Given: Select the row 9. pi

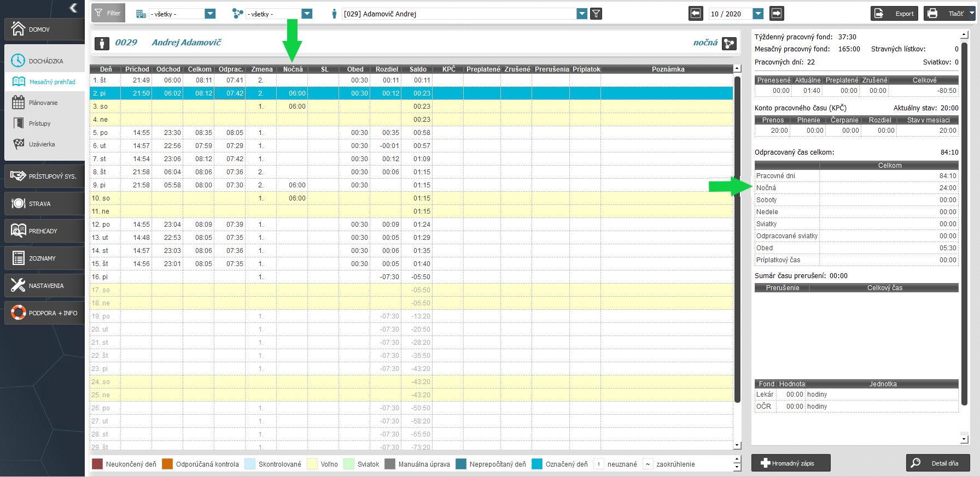Looking at the screenshot, I should point(411,185).
